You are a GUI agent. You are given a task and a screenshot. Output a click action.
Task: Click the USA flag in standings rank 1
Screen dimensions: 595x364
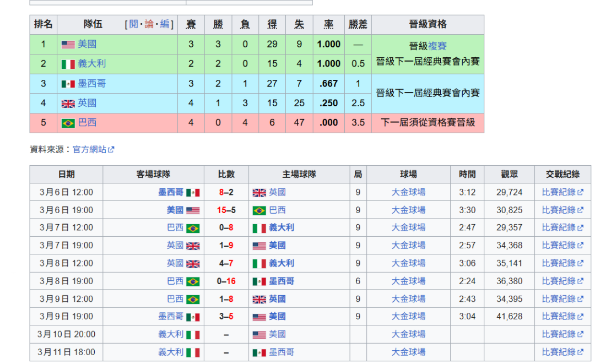click(x=68, y=45)
